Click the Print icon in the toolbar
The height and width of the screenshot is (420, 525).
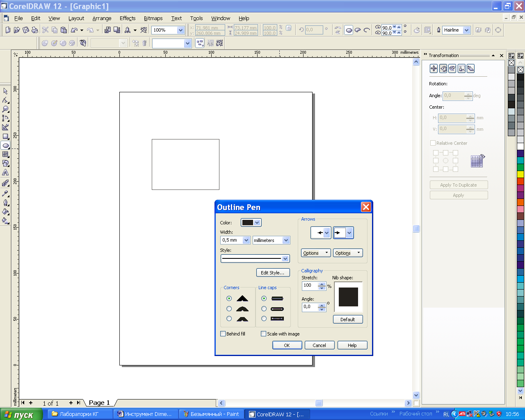click(35, 30)
